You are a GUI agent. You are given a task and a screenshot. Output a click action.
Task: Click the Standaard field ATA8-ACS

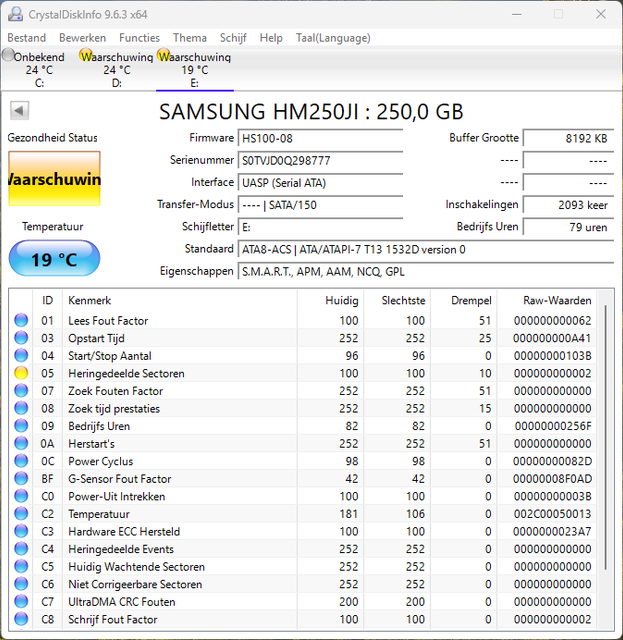[x=426, y=249]
